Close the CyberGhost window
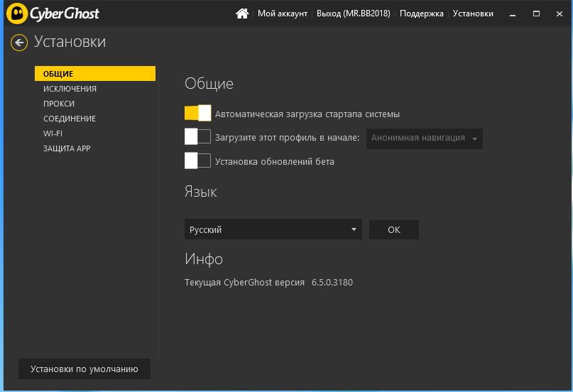 click(559, 14)
